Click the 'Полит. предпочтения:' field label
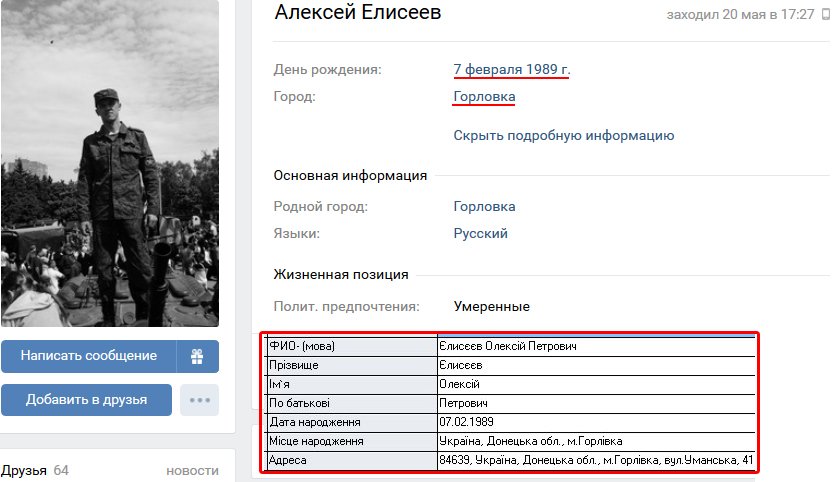 346,307
